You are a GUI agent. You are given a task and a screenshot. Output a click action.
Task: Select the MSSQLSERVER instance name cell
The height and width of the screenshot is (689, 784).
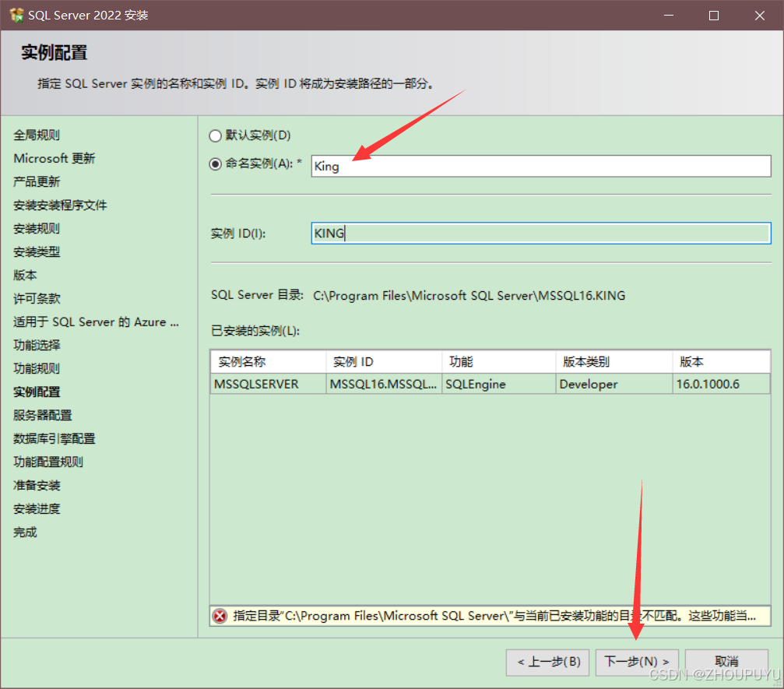click(269, 384)
